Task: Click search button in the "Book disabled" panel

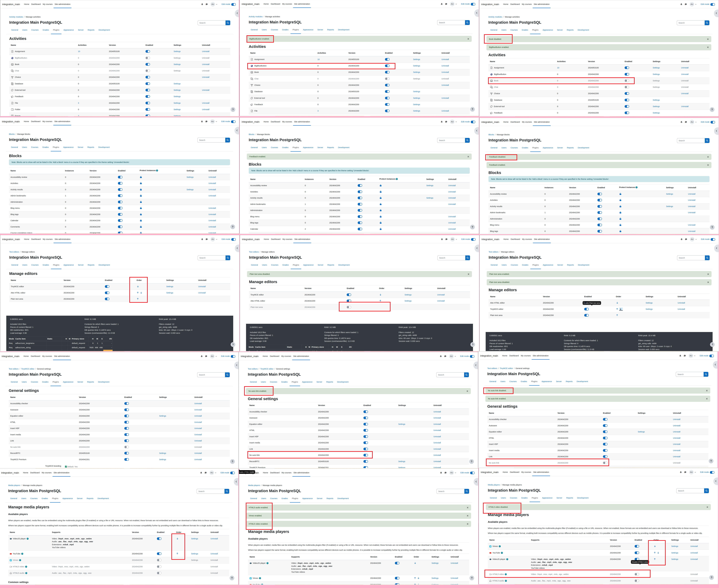Action: point(707,23)
